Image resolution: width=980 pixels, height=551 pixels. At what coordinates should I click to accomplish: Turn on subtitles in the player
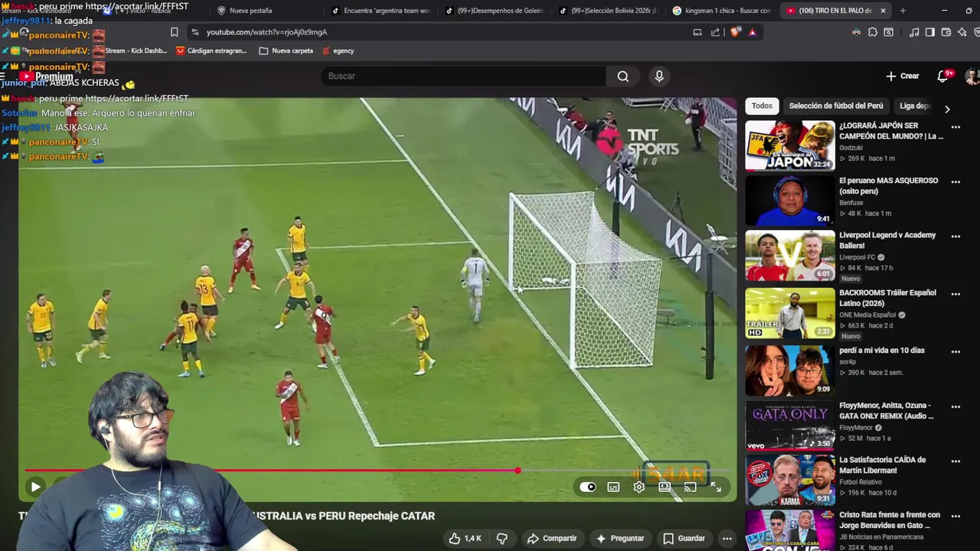tap(613, 487)
